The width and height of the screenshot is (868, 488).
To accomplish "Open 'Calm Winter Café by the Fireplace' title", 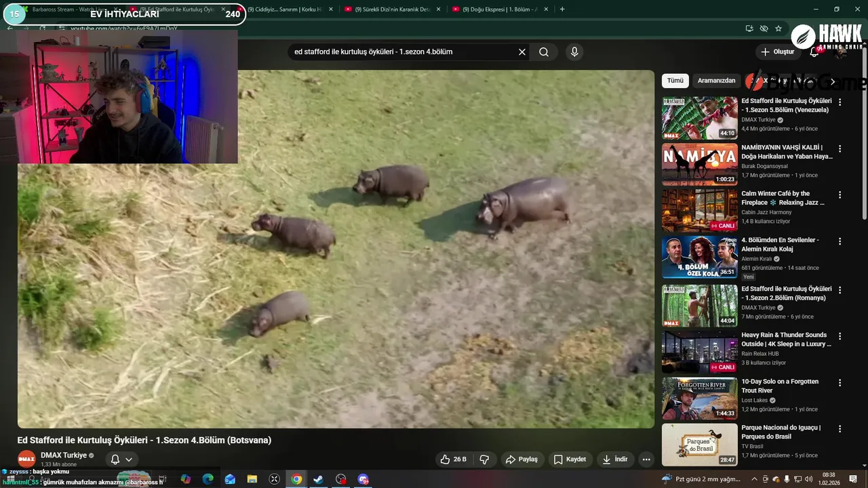I will click(x=783, y=198).
